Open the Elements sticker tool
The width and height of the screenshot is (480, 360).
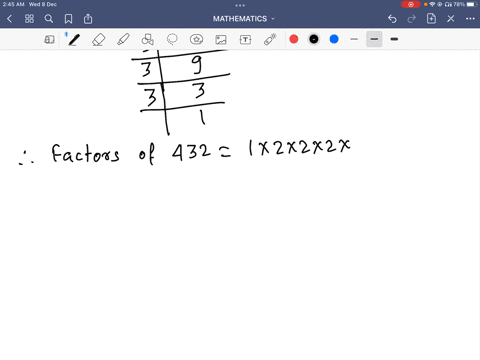[x=197, y=39]
